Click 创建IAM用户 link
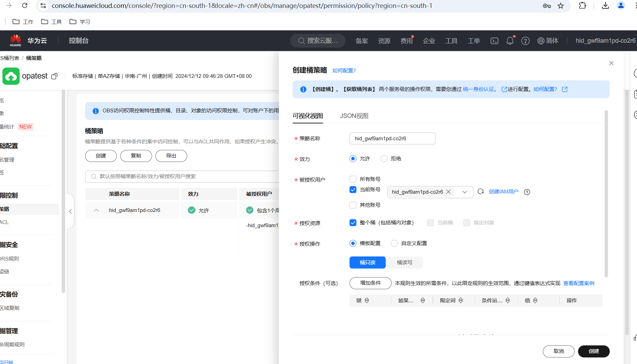Screen dimensions: 637x364 click(504, 192)
